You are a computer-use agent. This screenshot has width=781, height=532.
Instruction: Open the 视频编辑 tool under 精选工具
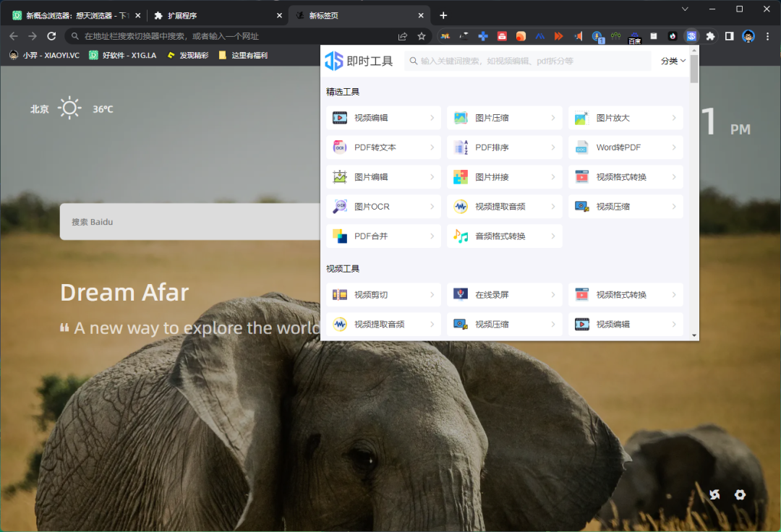[x=383, y=118]
